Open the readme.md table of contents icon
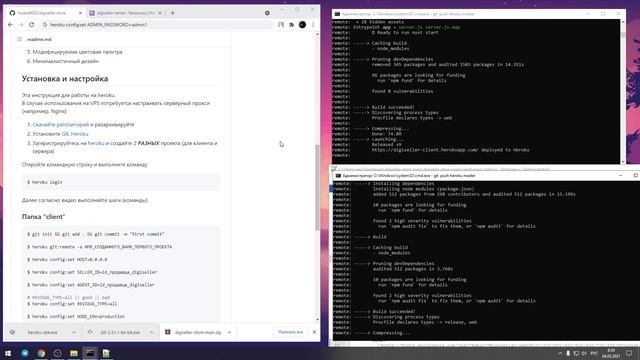640x360 pixels. 19,39
